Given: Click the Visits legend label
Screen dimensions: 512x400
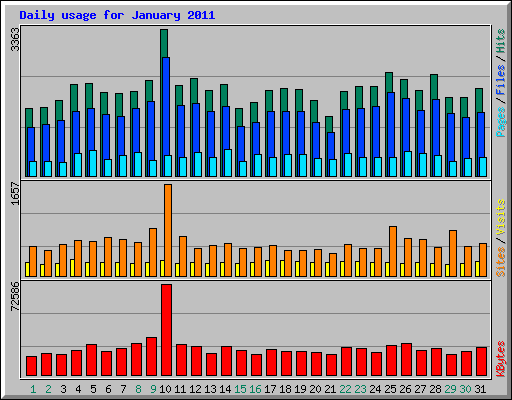Looking at the screenshot, I should click(501, 218).
